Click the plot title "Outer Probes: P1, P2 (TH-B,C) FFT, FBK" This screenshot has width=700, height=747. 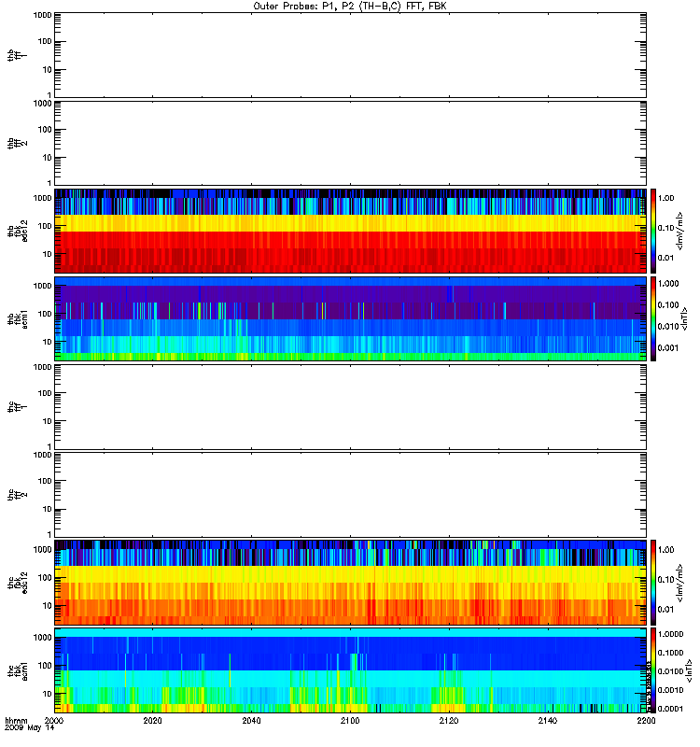350,7
